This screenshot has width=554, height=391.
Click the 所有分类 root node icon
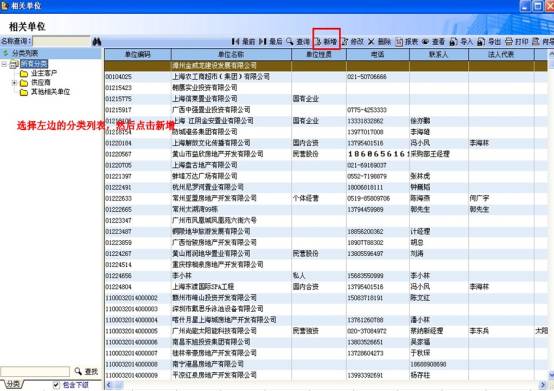click(14, 64)
